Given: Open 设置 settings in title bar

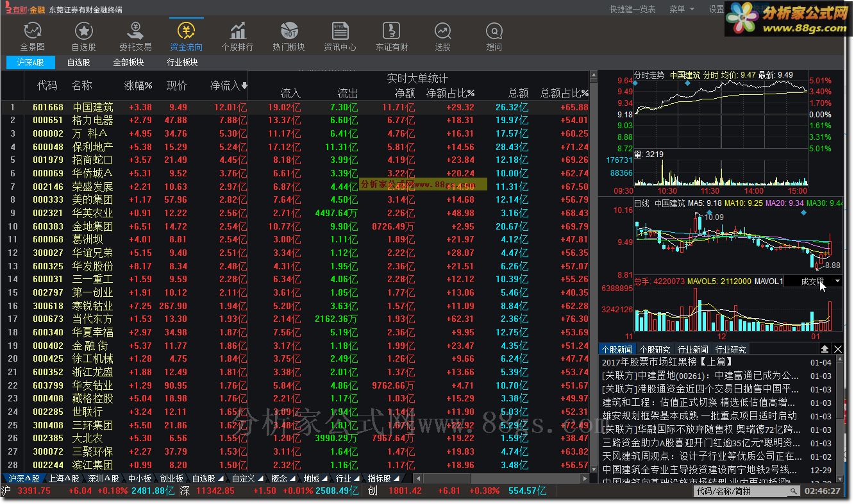Looking at the screenshot, I should click(x=716, y=9).
